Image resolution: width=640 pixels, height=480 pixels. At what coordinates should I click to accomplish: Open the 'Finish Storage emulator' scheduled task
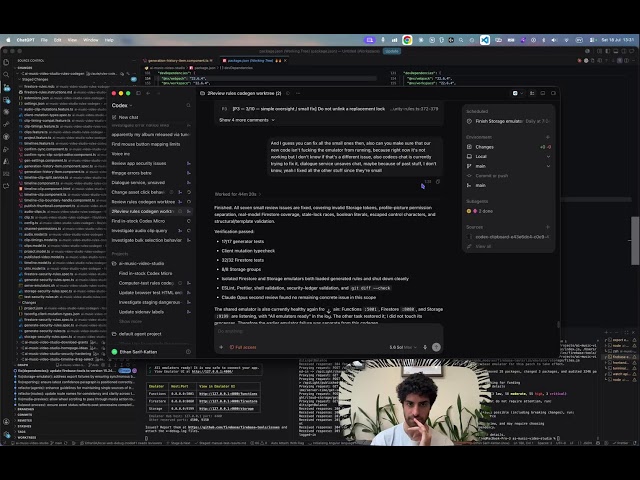click(x=509, y=121)
